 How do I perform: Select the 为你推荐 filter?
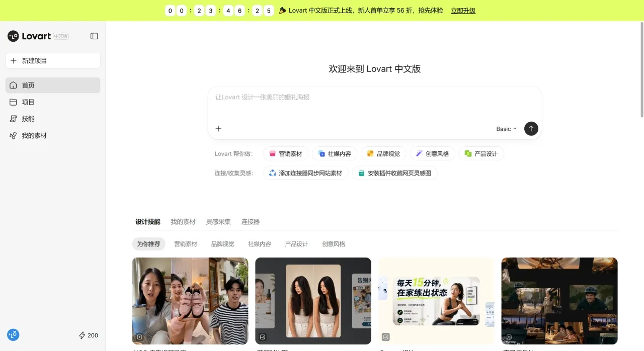click(149, 244)
